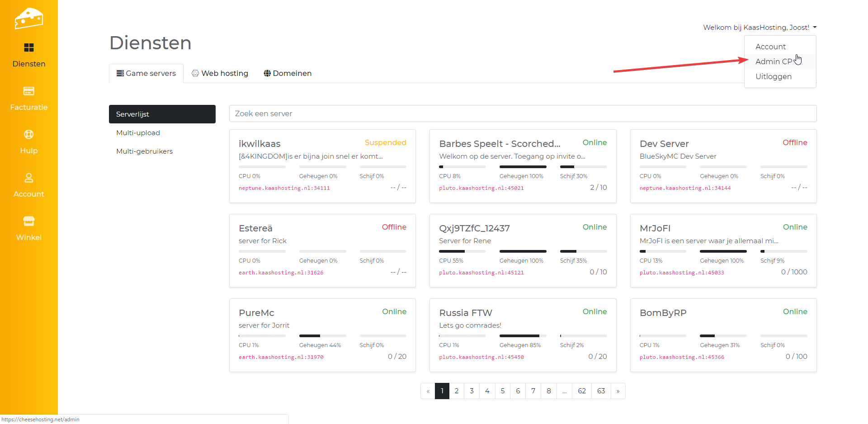
Task: Click the server icon on Game servers tab
Action: (120, 73)
